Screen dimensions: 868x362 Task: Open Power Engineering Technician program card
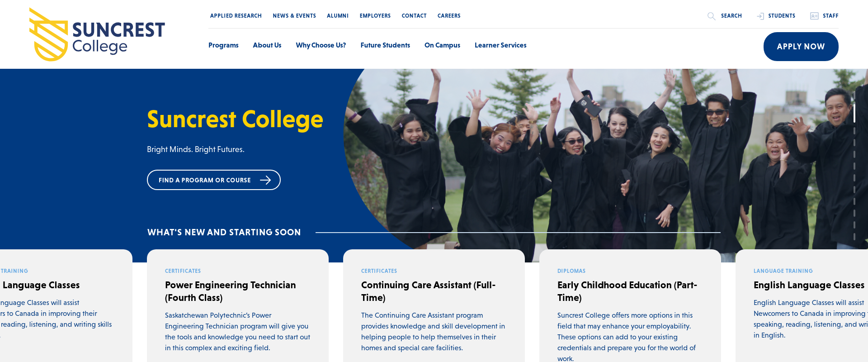click(238, 305)
